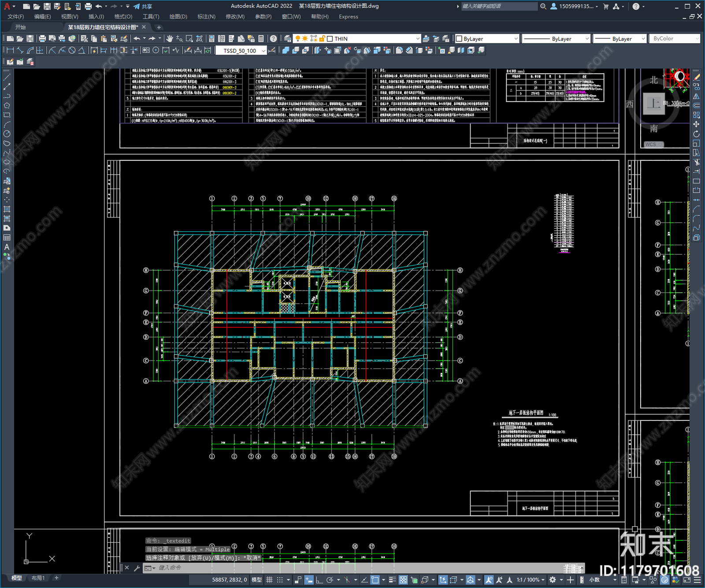The height and width of the screenshot is (588, 705).
Task: Toggle snap mode dots in status bar
Action: pyautogui.click(x=279, y=580)
